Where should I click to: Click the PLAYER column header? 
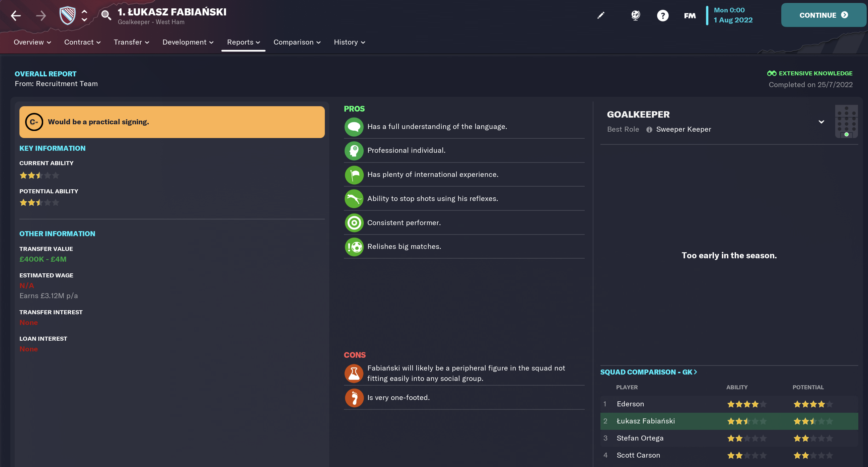[627, 387]
